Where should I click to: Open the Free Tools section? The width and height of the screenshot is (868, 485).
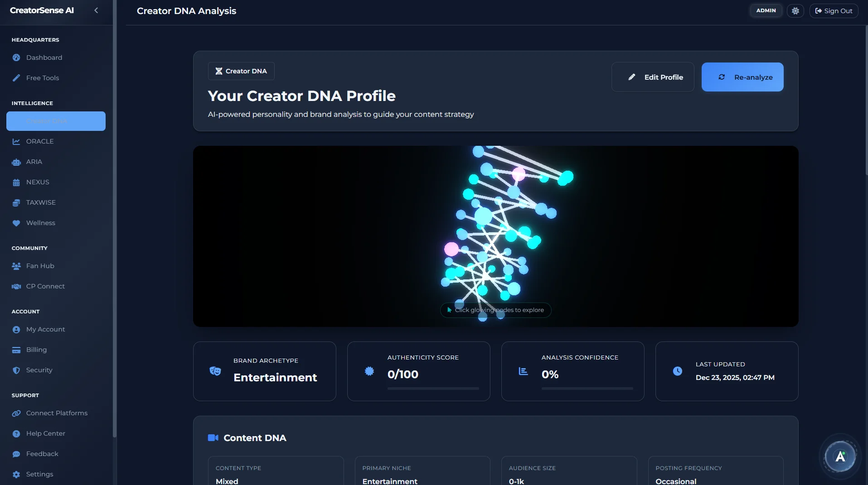pos(42,78)
